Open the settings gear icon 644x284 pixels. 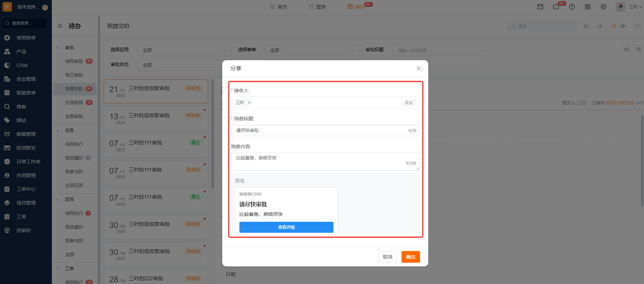coord(603,7)
